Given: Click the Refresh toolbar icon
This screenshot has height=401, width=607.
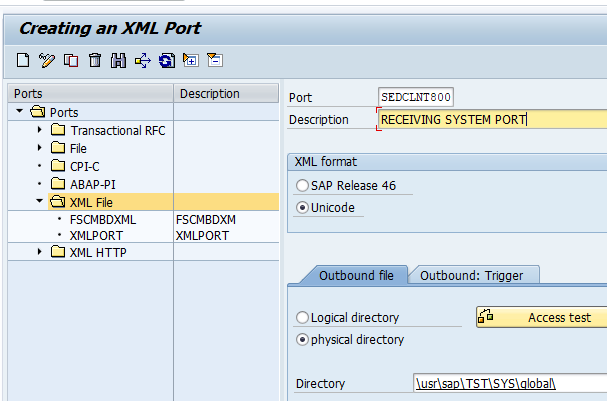Looking at the screenshot, I should click(x=167, y=61).
